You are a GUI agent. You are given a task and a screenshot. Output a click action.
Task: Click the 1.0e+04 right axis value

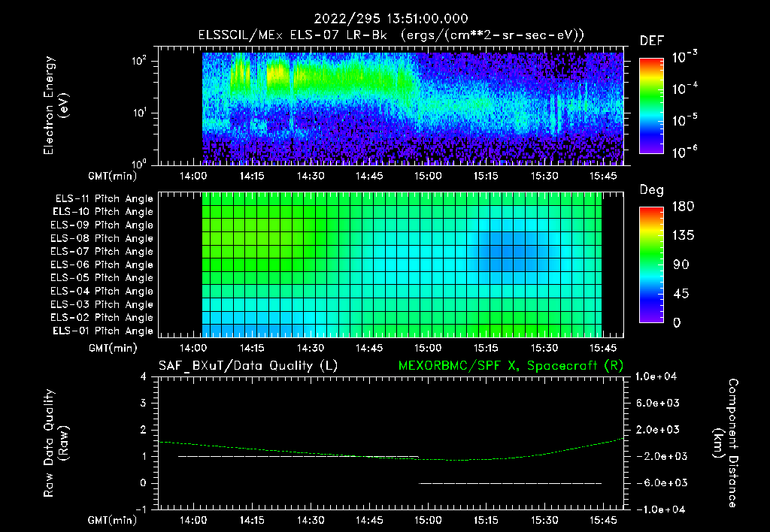pyautogui.click(x=656, y=376)
